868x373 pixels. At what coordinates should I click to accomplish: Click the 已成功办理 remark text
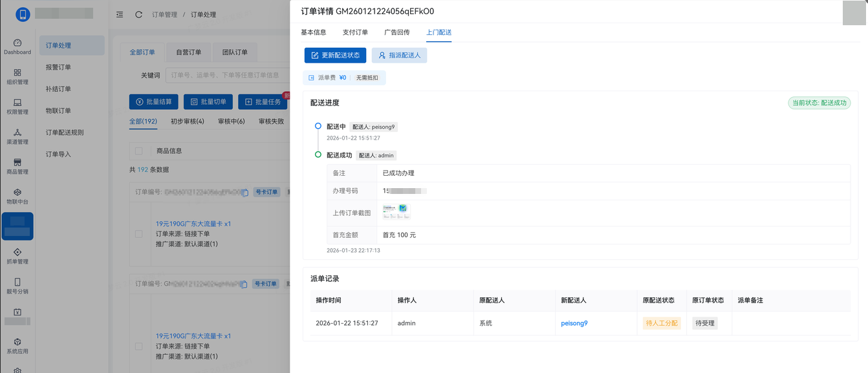tap(398, 173)
